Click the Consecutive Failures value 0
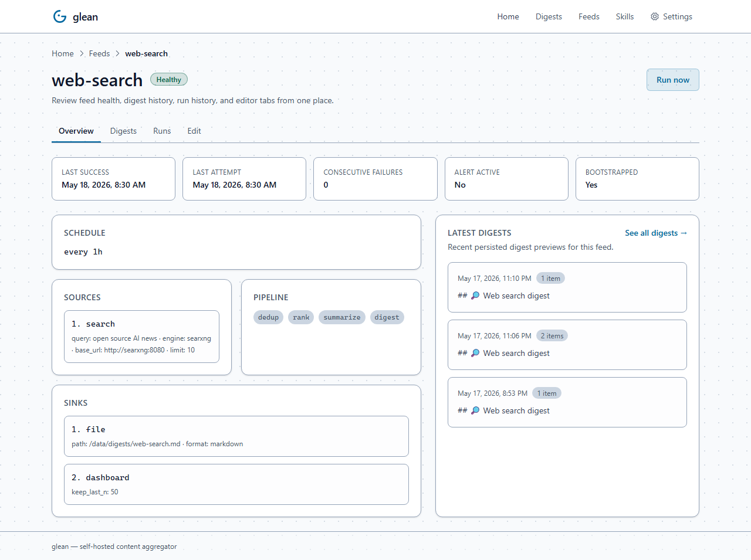Image resolution: width=751 pixels, height=560 pixels. [326, 185]
